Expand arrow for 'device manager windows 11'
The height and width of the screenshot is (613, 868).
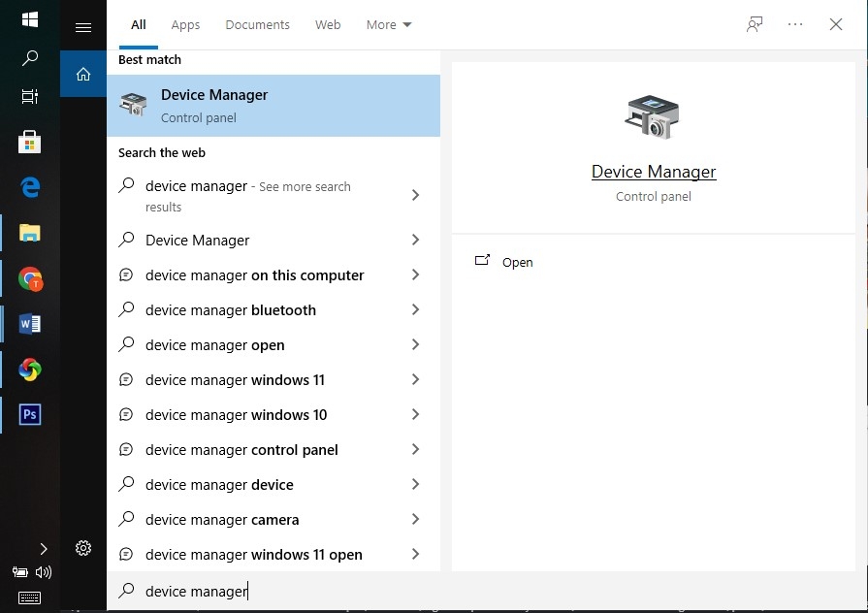coord(416,379)
